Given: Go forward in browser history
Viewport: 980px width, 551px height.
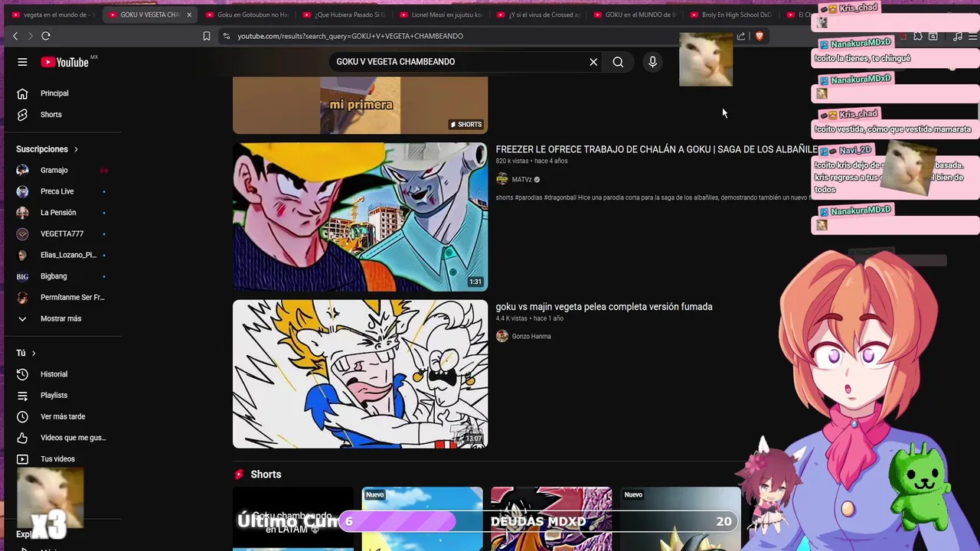Looking at the screenshot, I should 31,36.
